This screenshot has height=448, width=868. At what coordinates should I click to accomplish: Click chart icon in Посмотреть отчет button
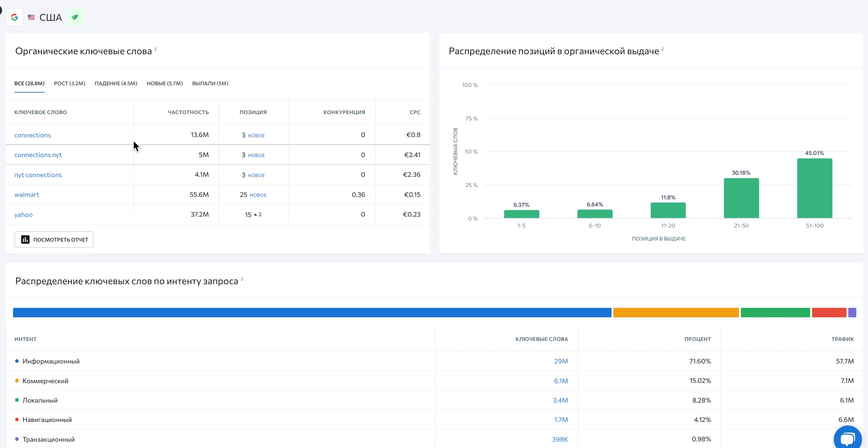(25, 239)
